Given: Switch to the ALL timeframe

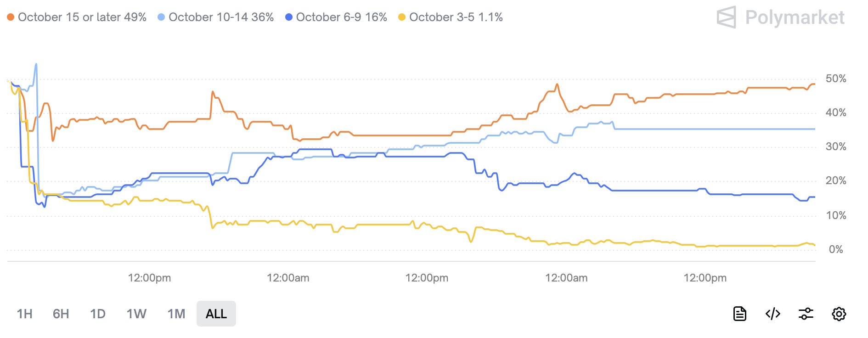Looking at the screenshot, I should 216,314.
